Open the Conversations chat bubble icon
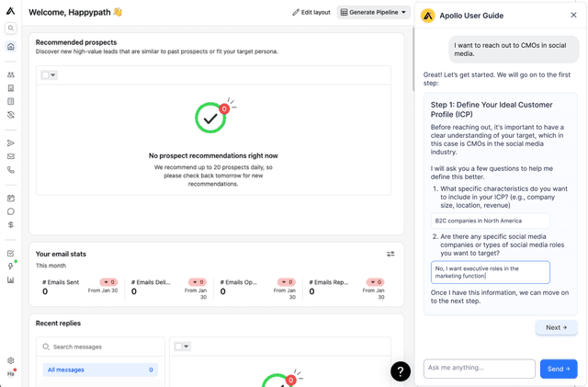The width and height of the screenshot is (588, 387). [x=10, y=211]
